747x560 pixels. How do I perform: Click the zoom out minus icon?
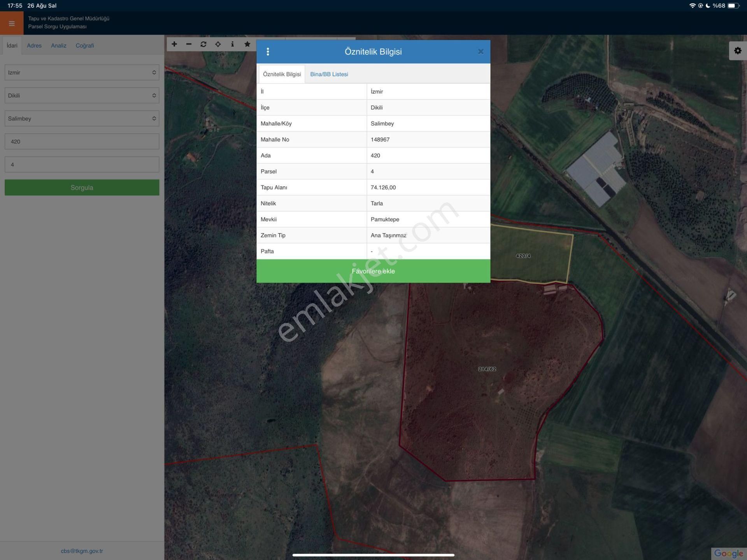189,44
